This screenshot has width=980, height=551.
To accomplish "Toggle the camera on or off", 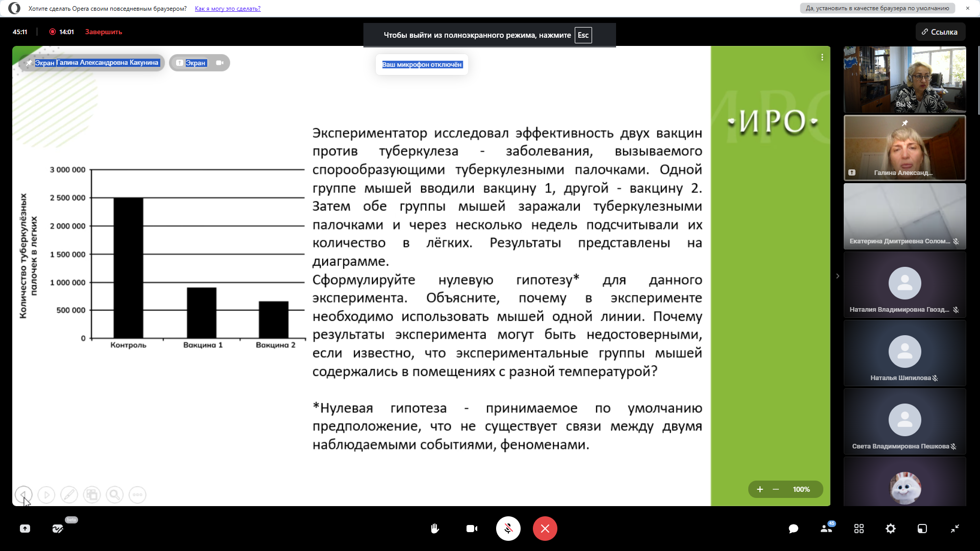I will coord(472,529).
